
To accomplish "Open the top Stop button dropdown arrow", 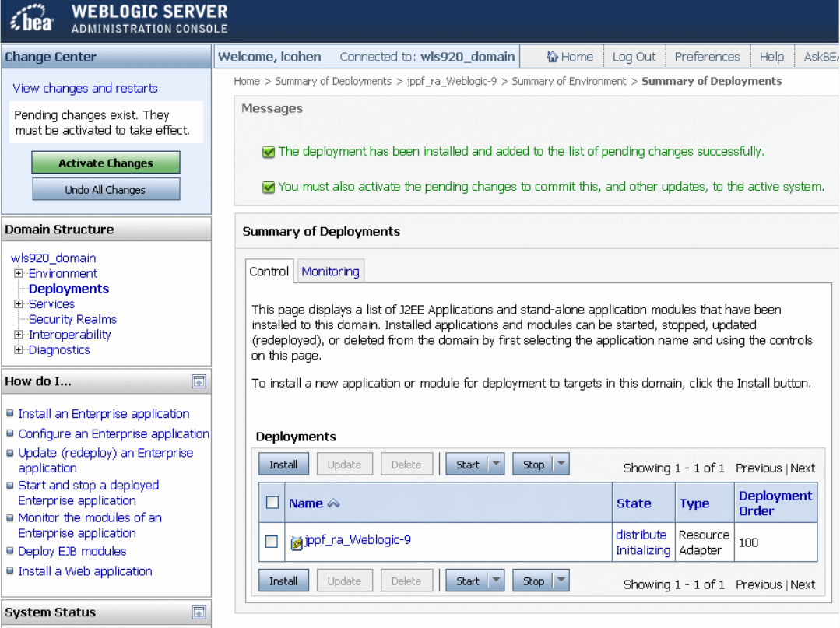I will [x=561, y=464].
